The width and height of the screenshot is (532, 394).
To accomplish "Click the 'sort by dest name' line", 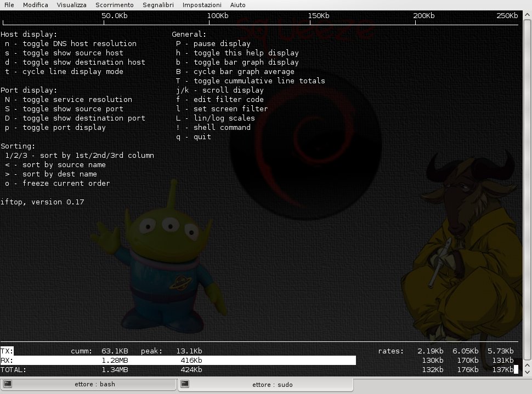I will (x=51, y=174).
